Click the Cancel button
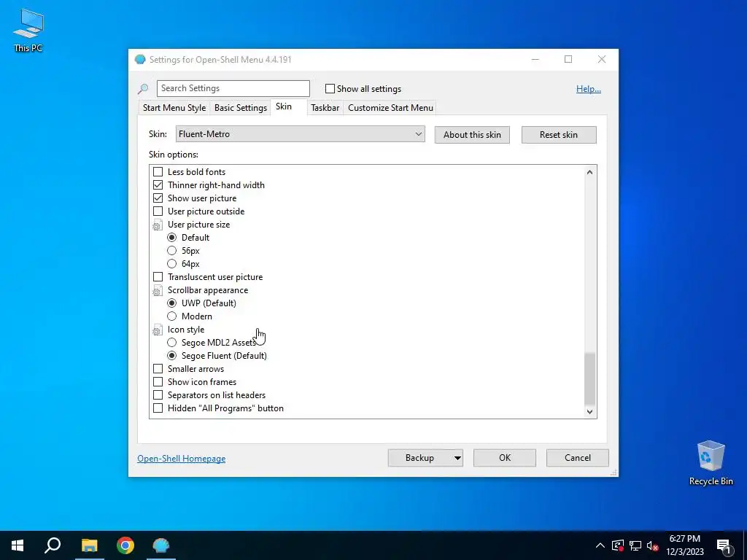 pyautogui.click(x=578, y=458)
